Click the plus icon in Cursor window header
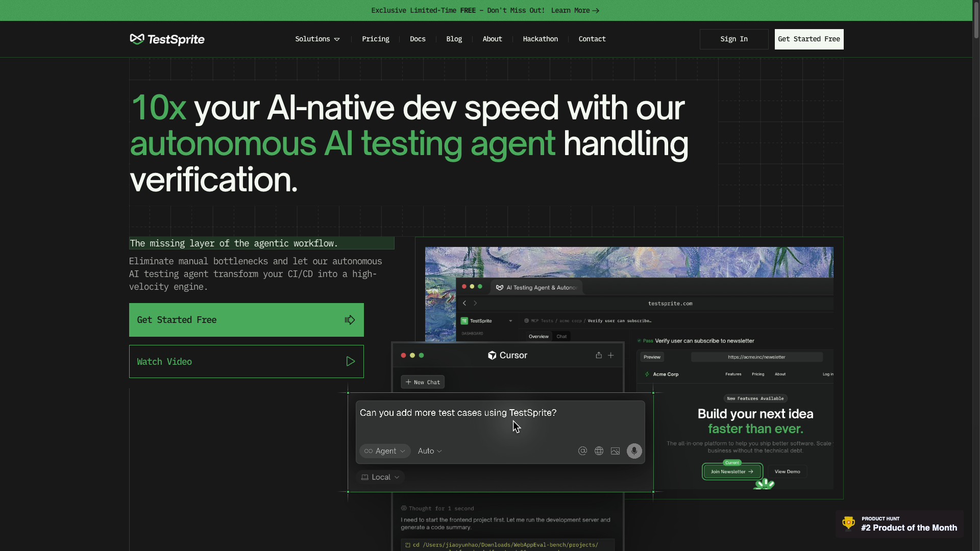Image resolution: width=980 pixels, height=551 pixels. tap(611, 355)
